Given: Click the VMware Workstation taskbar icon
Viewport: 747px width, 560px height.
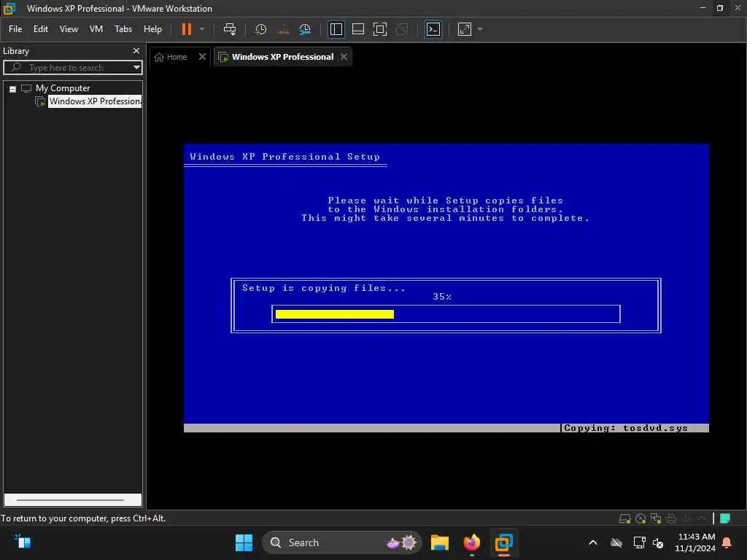Looking at the screenshot, I should (x=503, y=542).
